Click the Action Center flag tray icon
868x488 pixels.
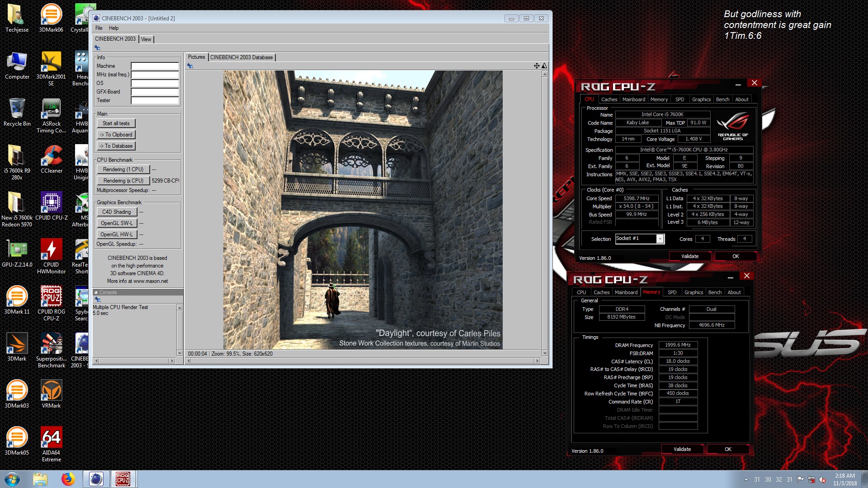801,479
